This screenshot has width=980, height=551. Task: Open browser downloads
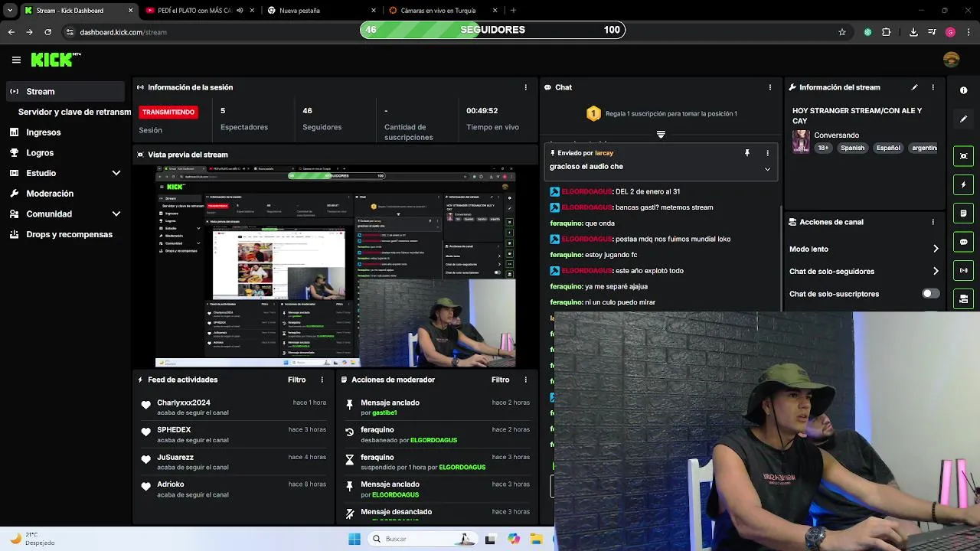(x=913, y=32)
